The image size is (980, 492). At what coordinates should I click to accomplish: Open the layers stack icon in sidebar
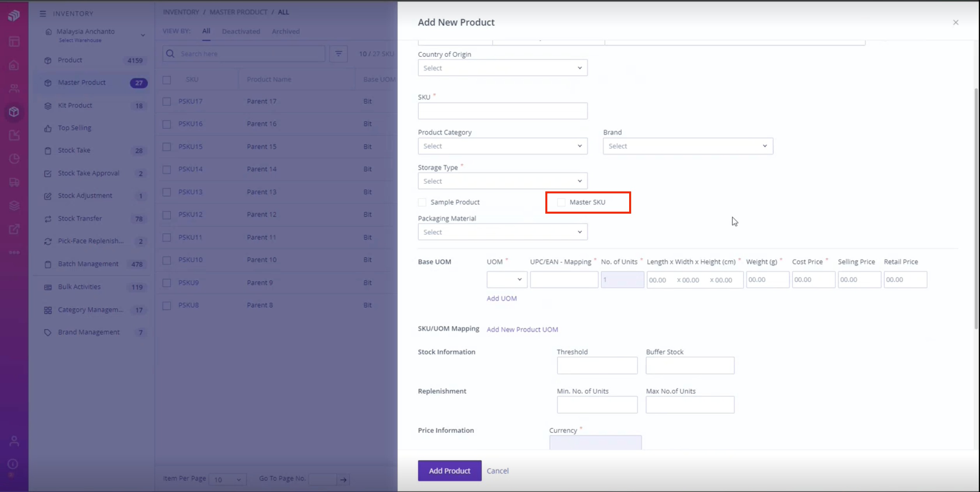coord(14,205)
